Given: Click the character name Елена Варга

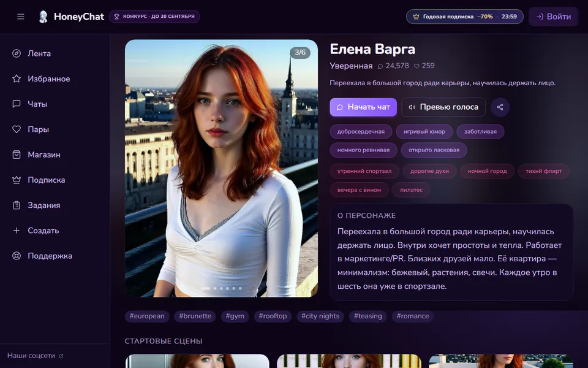Looking at the screenshot, I should pos(372,49).
